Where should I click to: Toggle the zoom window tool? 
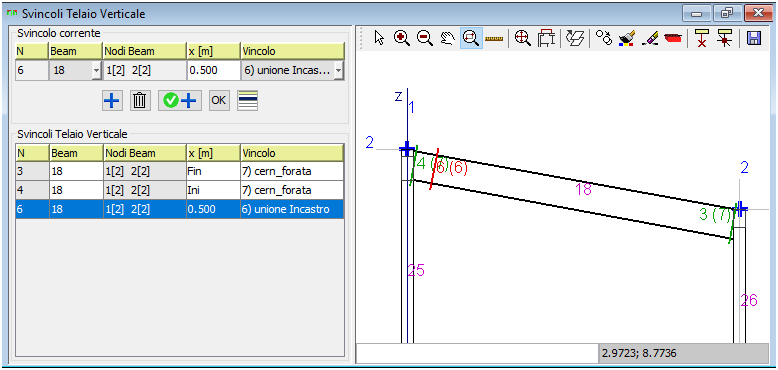tap(471, 38)
